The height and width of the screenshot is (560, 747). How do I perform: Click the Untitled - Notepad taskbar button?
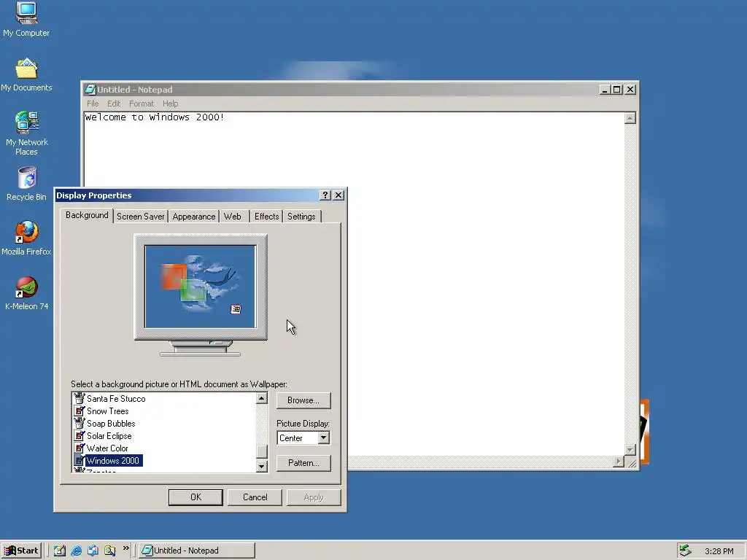click(197, 551)
